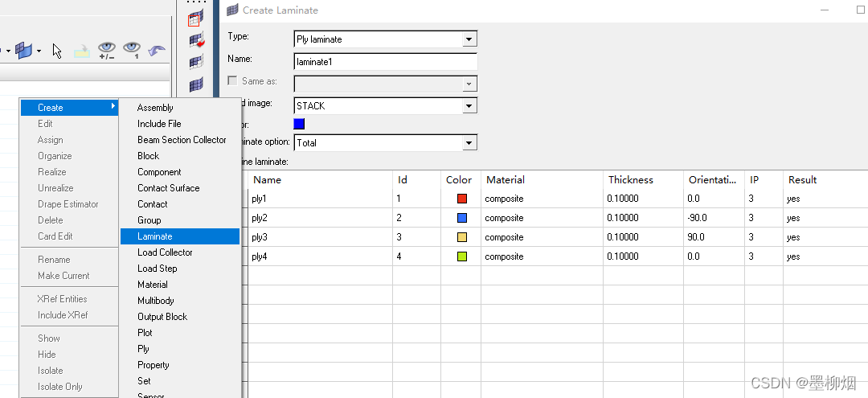The width and height of the screenshot is (868, 398).
Task: Click the Material column header
Action: [506, 180]
